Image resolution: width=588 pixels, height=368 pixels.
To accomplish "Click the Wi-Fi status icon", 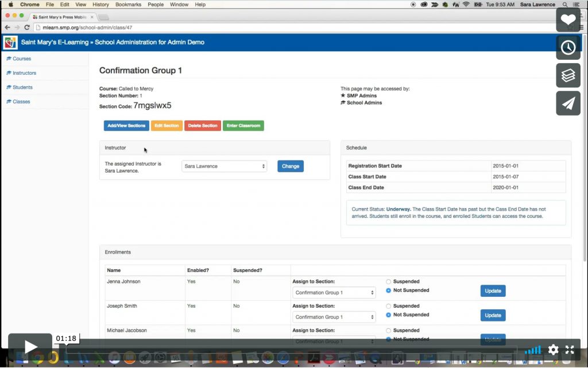I will pyautogui.click(x=466, y=5).
